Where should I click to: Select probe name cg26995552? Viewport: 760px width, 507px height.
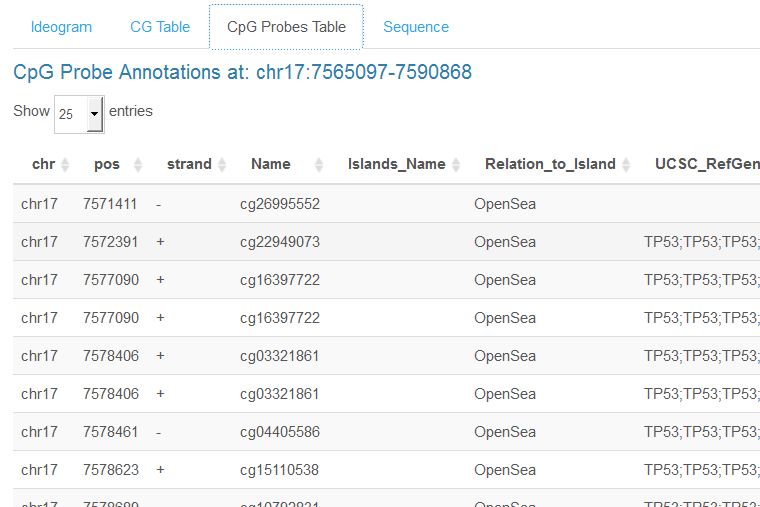(280, 204)
